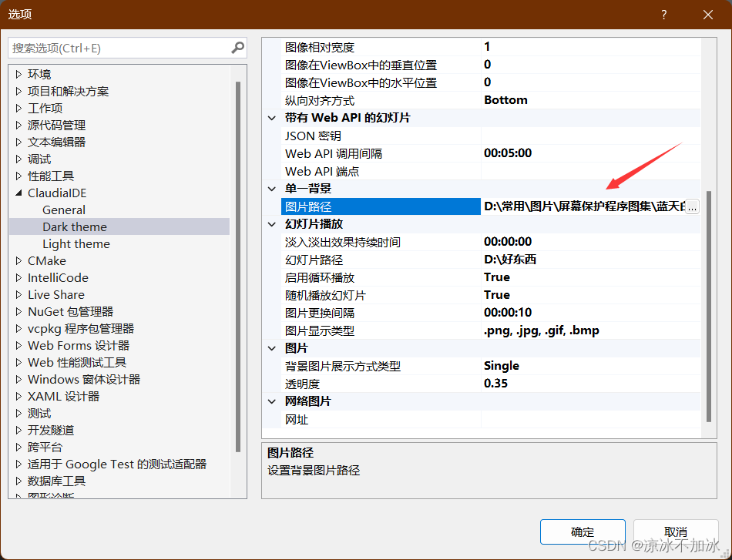Click the 取消 button
Image resolution: width=732 pixels, height=560 pixels.
[x=676, y=532]
